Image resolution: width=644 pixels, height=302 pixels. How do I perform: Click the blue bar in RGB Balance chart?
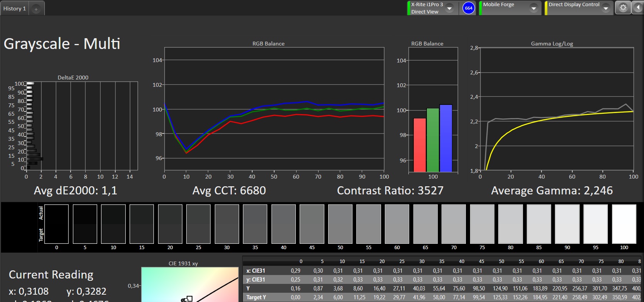[446, 138]
